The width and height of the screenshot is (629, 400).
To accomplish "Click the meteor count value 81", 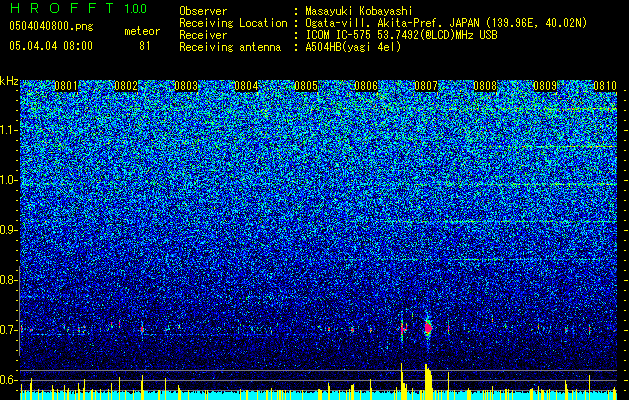I will click(144, 46).
